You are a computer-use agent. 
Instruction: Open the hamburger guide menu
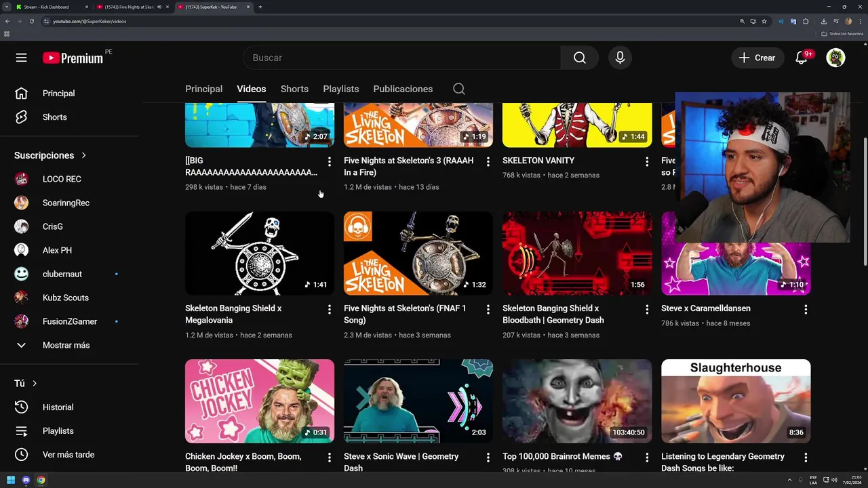(22, 58)
